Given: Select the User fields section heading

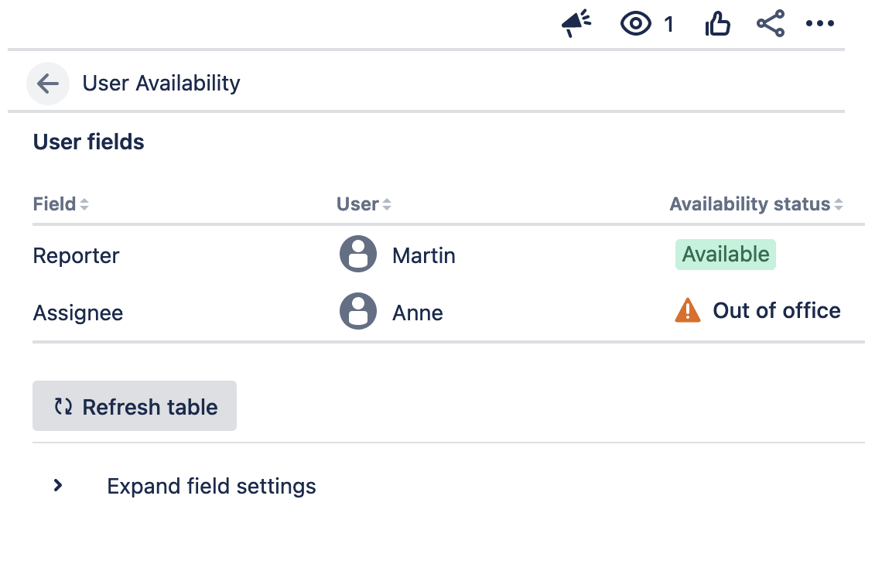Looking at the screenshot, I should tap(88, 142).
